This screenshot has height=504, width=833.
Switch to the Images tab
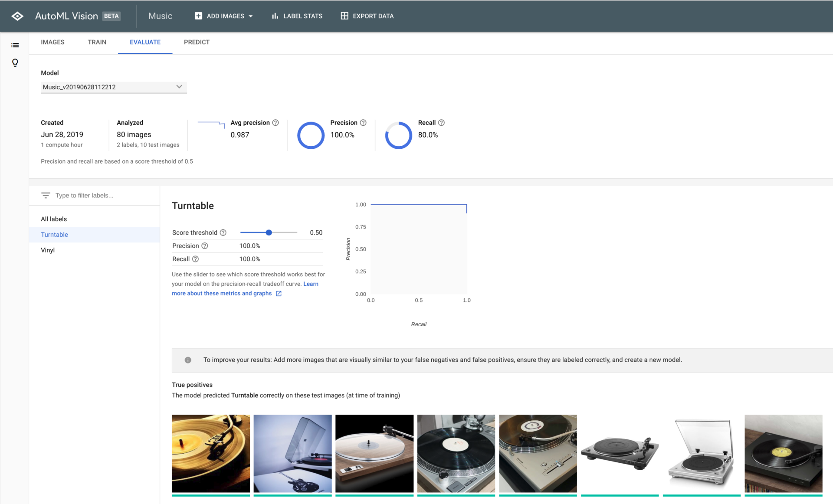[52, 42]
